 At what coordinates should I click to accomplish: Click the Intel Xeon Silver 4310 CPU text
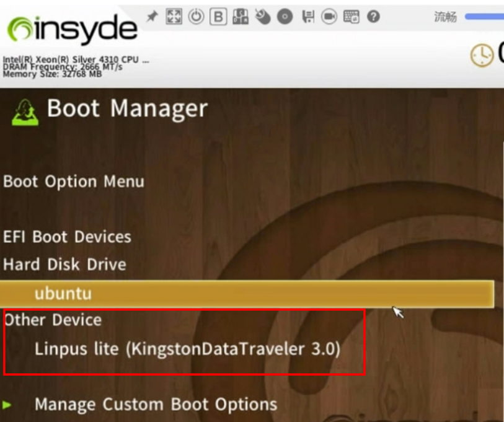click(76, 59)
